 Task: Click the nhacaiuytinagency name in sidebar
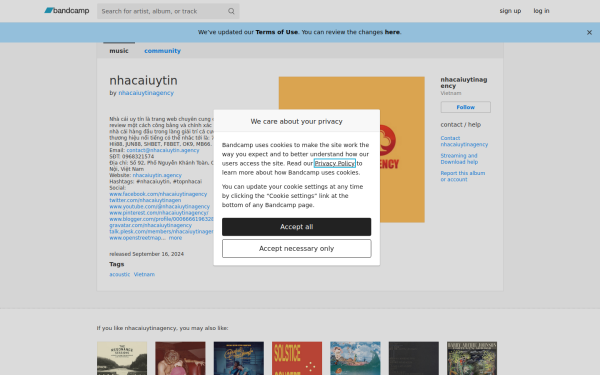click(463, 83)
